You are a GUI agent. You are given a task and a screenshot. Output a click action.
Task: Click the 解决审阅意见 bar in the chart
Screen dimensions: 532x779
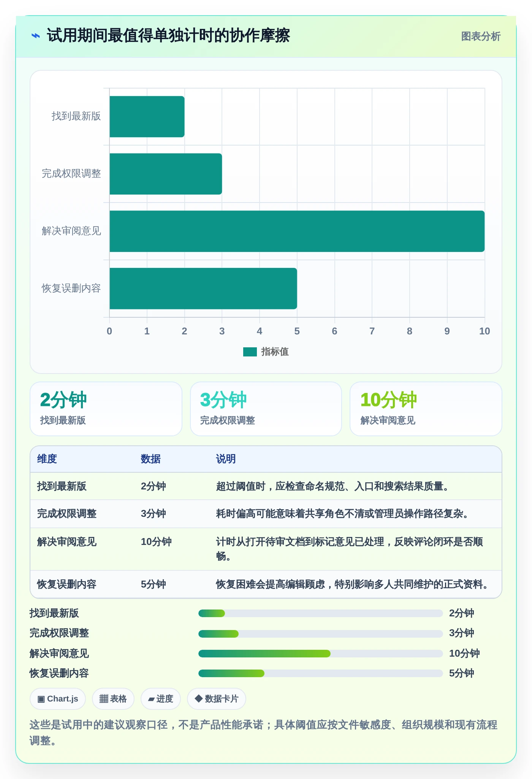297,231
